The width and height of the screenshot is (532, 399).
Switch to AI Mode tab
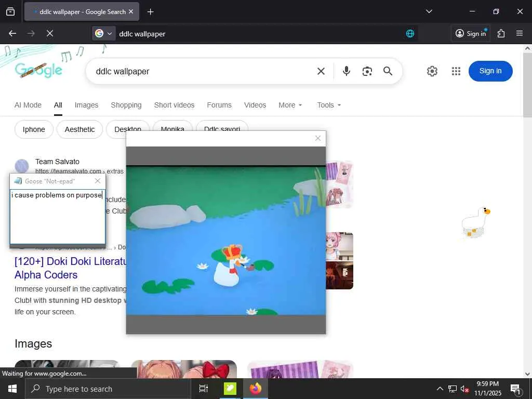point(28,105)
